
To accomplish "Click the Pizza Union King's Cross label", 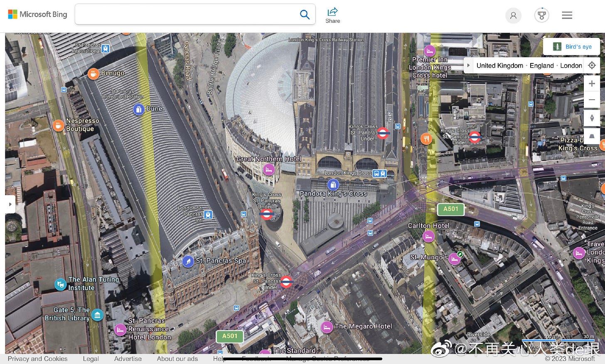I will pyautogui.click(x=578, y=144).
